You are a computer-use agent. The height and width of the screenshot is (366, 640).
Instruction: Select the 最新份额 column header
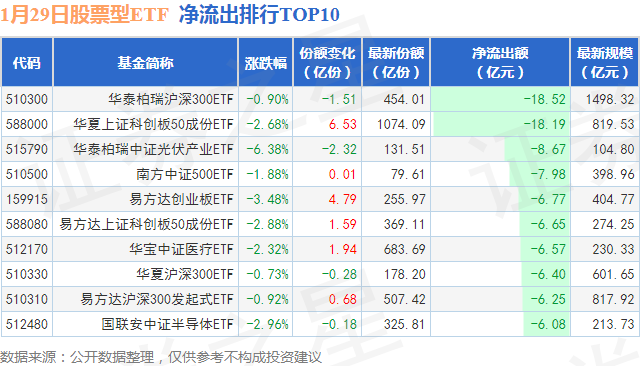(x=396, y=62)
